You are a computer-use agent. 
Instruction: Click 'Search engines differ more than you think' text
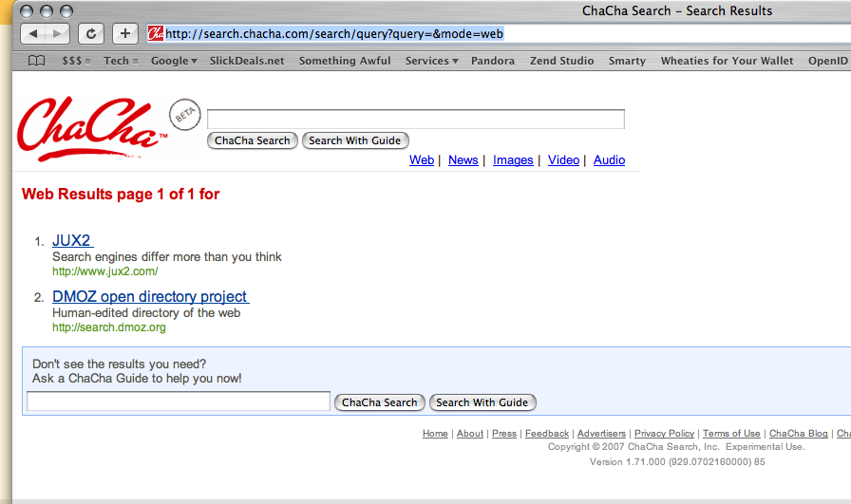(x=166, y=256)
